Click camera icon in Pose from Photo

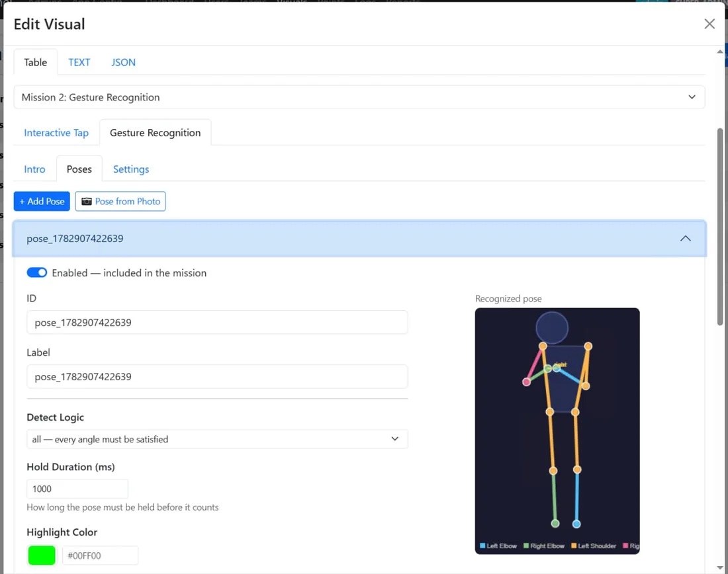(86, 202)
